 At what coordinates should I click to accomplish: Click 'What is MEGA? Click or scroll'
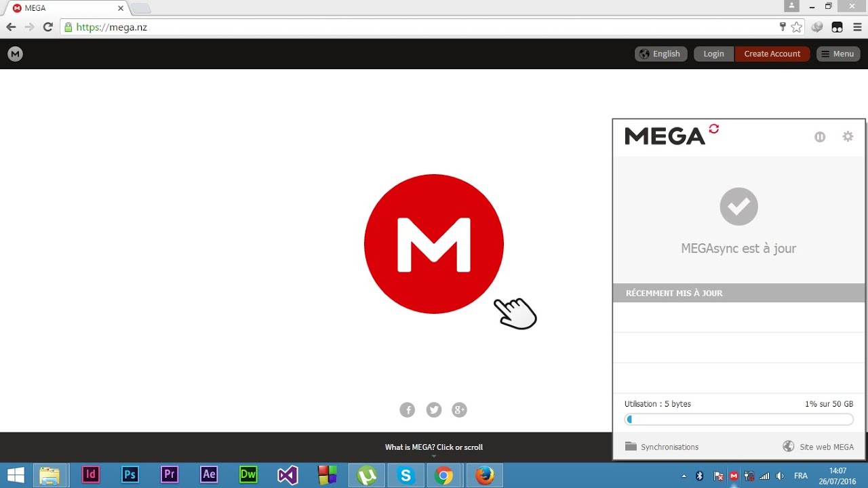[434, 447]
